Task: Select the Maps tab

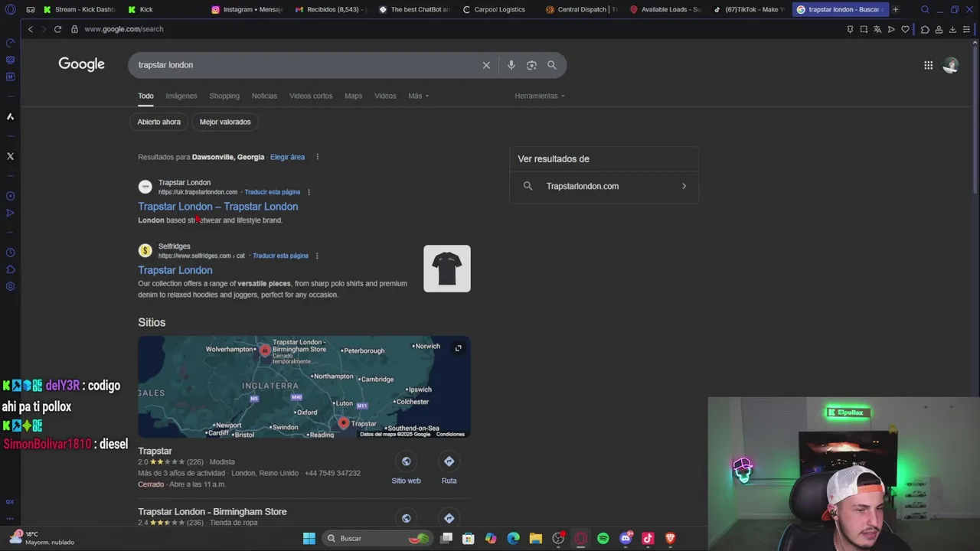Action: (353, 96)
